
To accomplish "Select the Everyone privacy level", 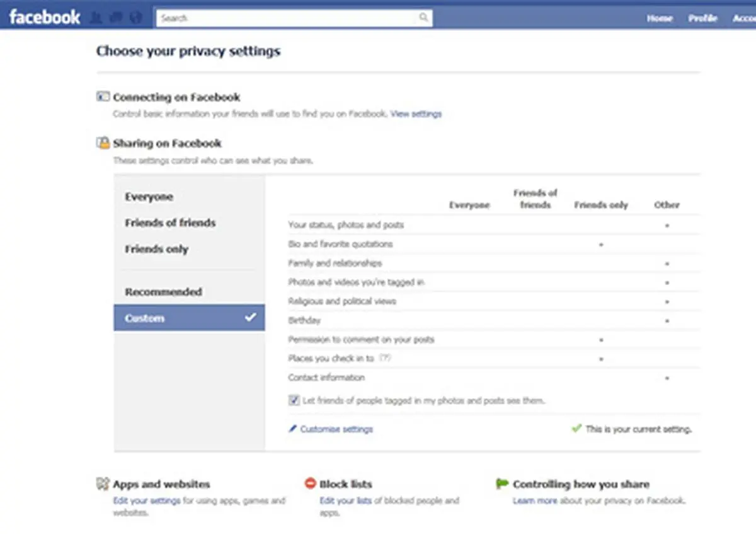I will 149,197.
